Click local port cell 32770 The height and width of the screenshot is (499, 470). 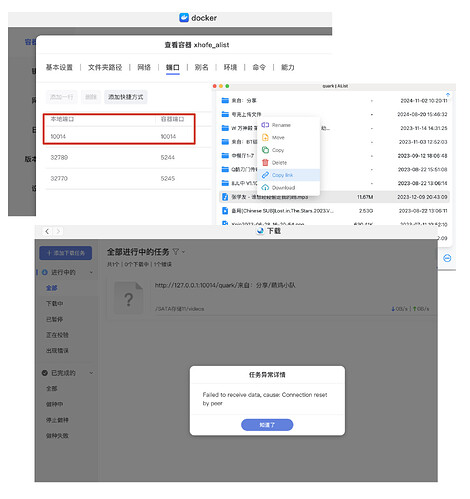pyautogui.click(x=59, y=178)
